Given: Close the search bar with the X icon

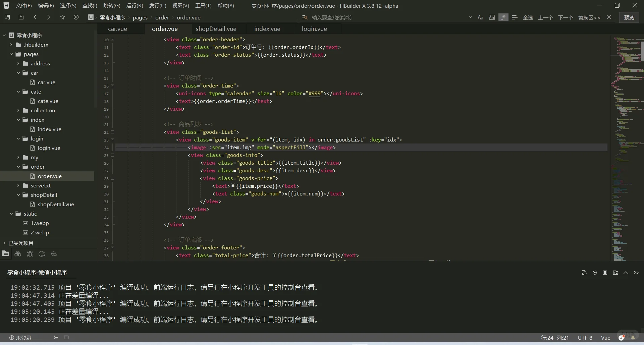Looking at the screenshot, I should pos(609,17).
